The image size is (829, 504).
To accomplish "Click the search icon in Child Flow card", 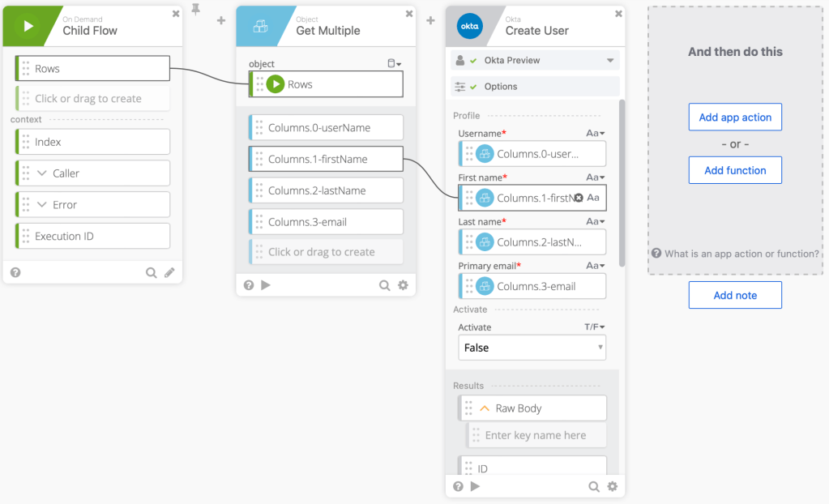I will pyautogui.click(x=152, y=273).
